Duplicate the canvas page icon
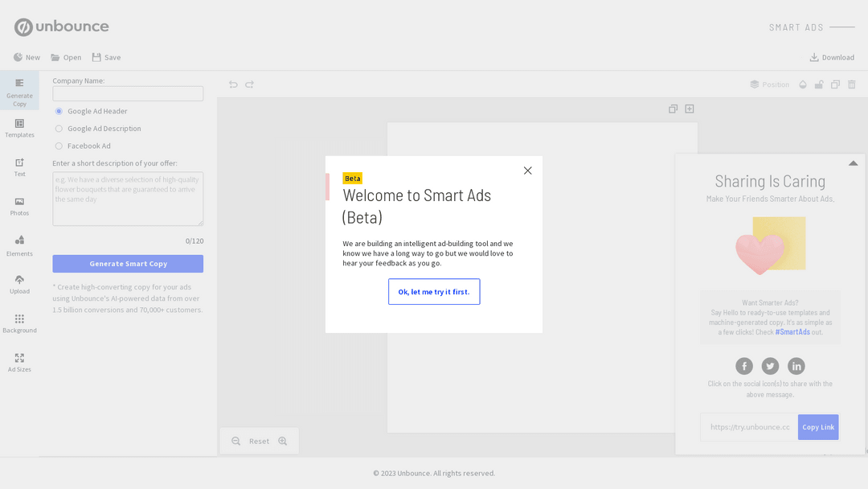This screenshot has width=868, height=489. (674, 109)
